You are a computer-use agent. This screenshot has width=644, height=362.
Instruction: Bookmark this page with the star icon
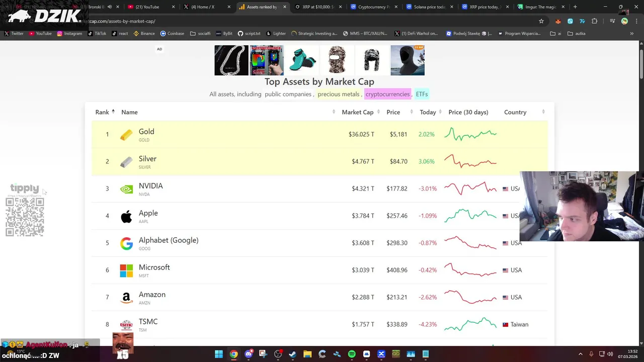click(541, 21)
